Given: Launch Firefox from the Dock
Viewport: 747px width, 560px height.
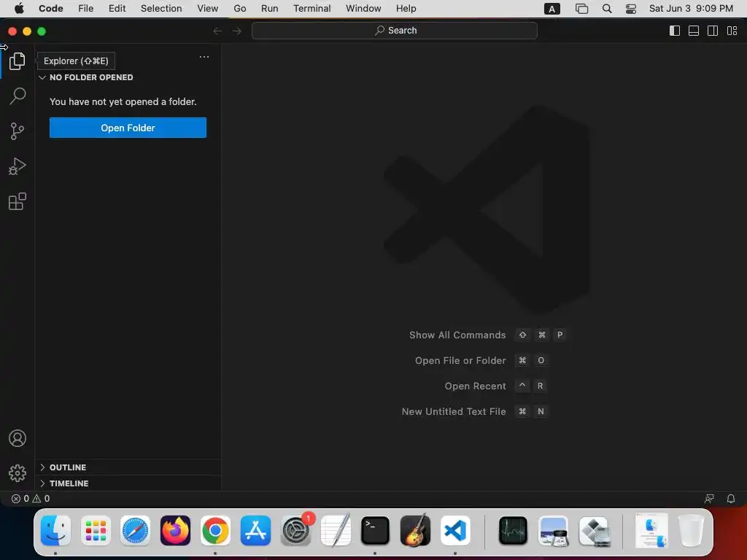Looking at the screenshot, I should click(x=175, y=530).
